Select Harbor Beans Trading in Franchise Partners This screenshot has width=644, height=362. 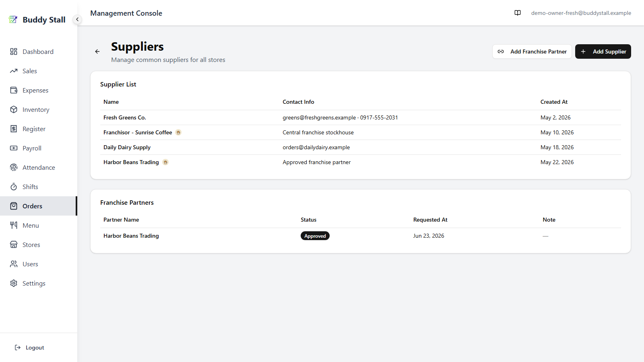(131, 236)
